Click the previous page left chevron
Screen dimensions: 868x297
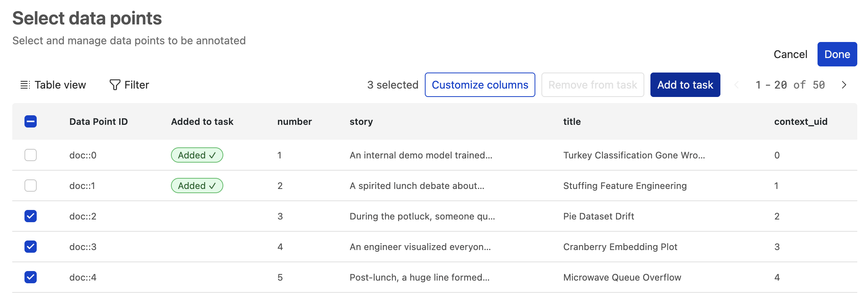[736, 85]
